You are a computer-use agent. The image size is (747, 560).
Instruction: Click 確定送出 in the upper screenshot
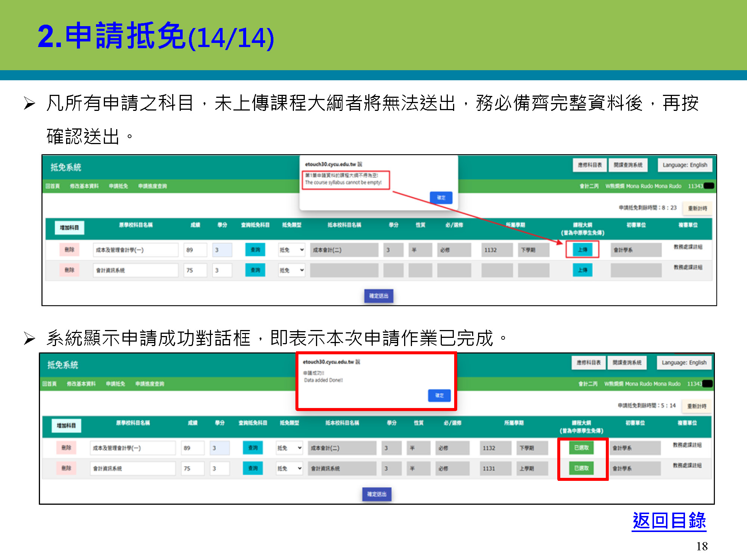coord(379,296)
